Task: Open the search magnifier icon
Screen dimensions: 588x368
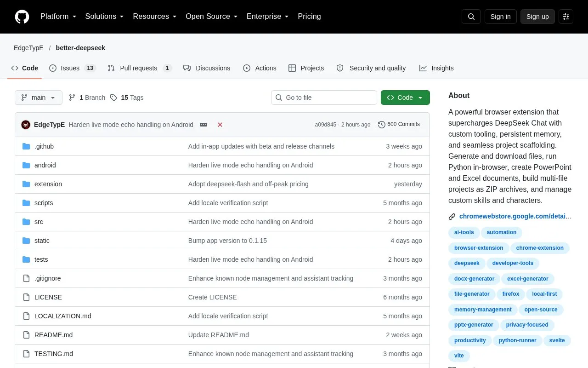Action: [x=471, y=17]
